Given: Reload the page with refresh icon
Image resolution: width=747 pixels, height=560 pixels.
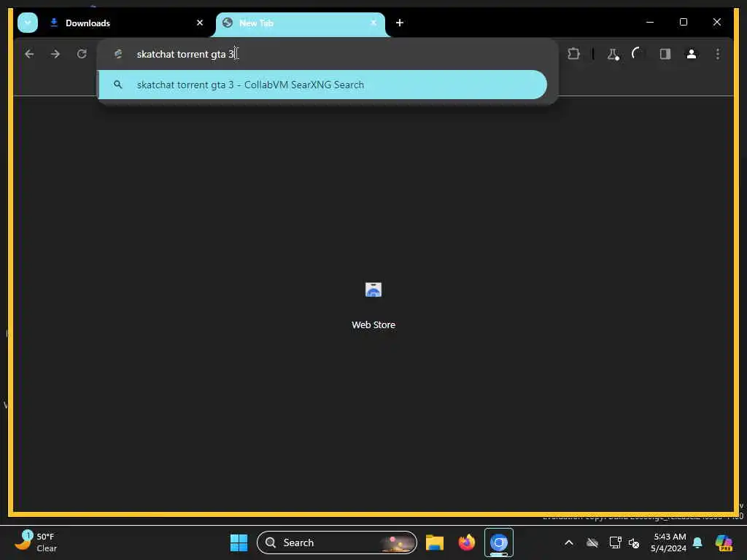Looking at the screenshot, I should click(x=82, y=54).
